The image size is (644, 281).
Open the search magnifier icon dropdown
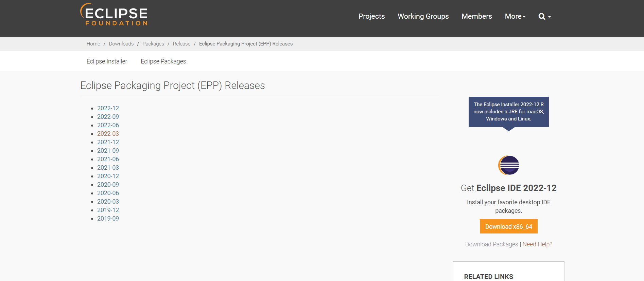point(545,16)
